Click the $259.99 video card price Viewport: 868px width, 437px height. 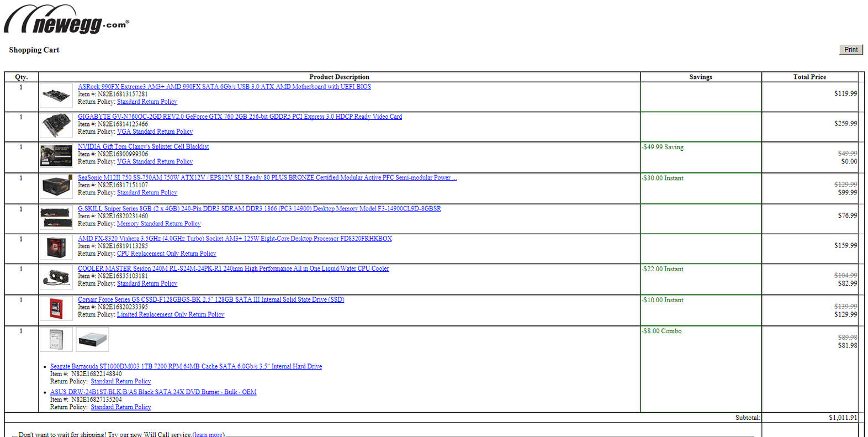845,123
